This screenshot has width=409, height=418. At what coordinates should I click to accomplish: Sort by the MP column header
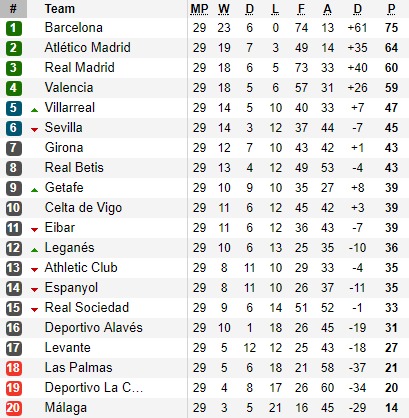click(199, 9)
